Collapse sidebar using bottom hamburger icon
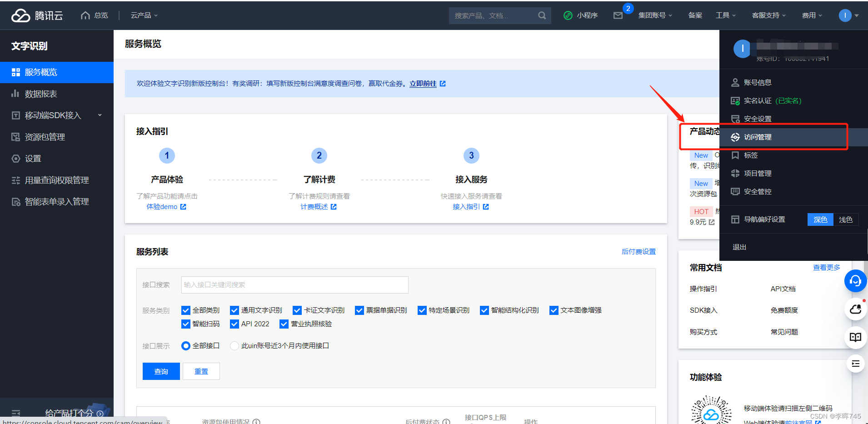868x424 pixels. coord(15,413)
